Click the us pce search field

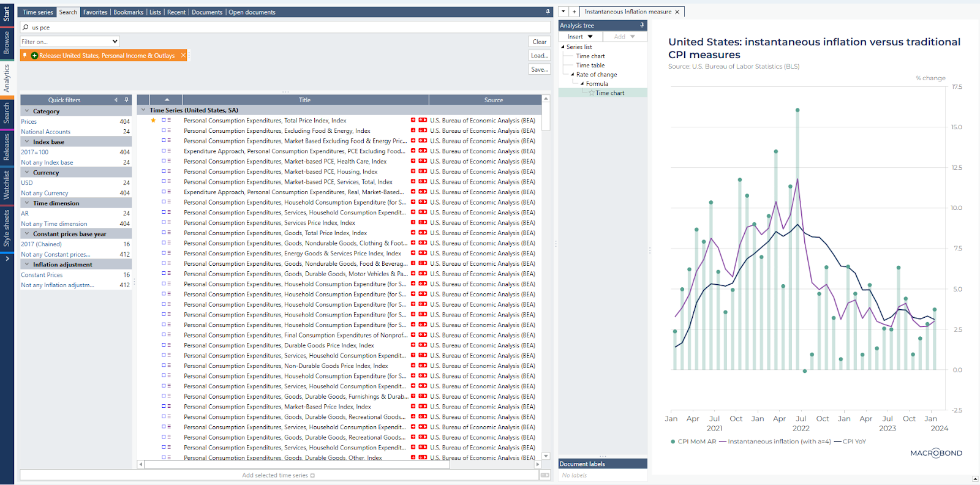click(x=285, y=28)
